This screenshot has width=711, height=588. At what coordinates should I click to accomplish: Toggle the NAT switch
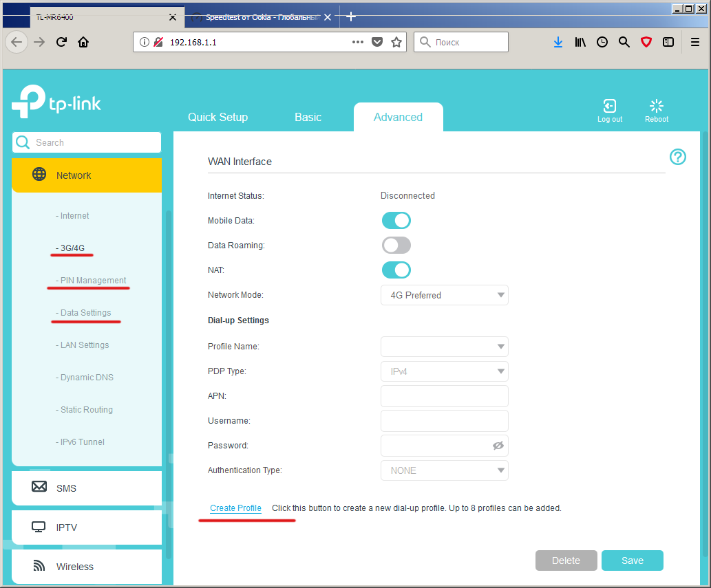pyautogui.click(x=396, y=270)
